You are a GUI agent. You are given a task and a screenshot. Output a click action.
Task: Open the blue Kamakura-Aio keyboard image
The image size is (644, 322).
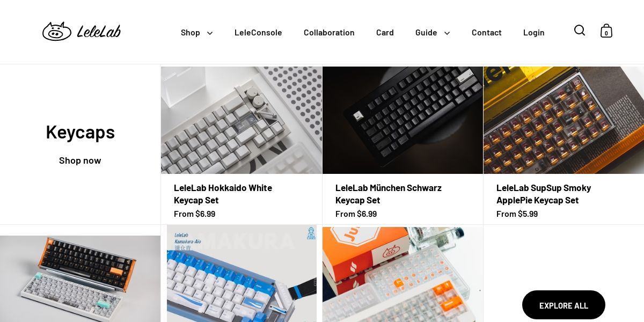[x=241, y=274]
